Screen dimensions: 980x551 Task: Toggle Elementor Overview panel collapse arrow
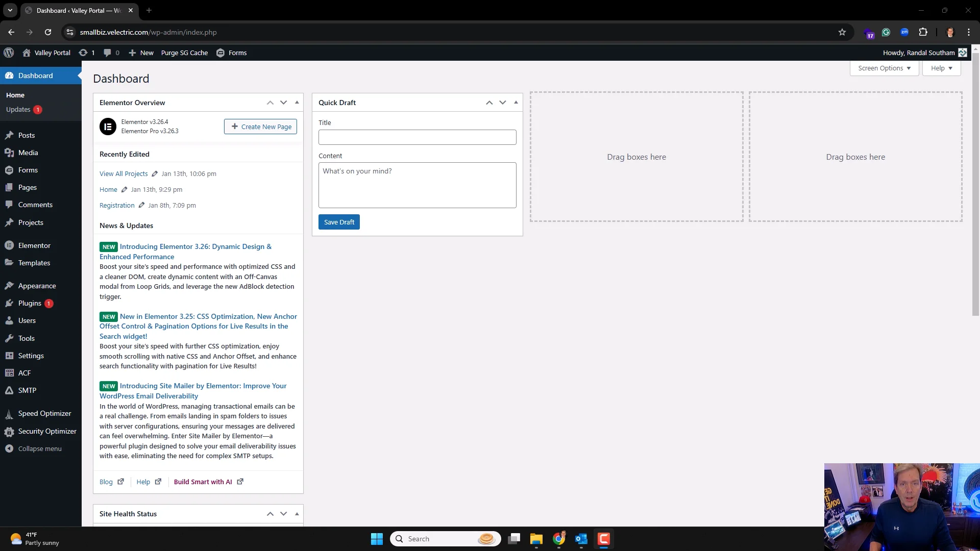click(297, 103)
